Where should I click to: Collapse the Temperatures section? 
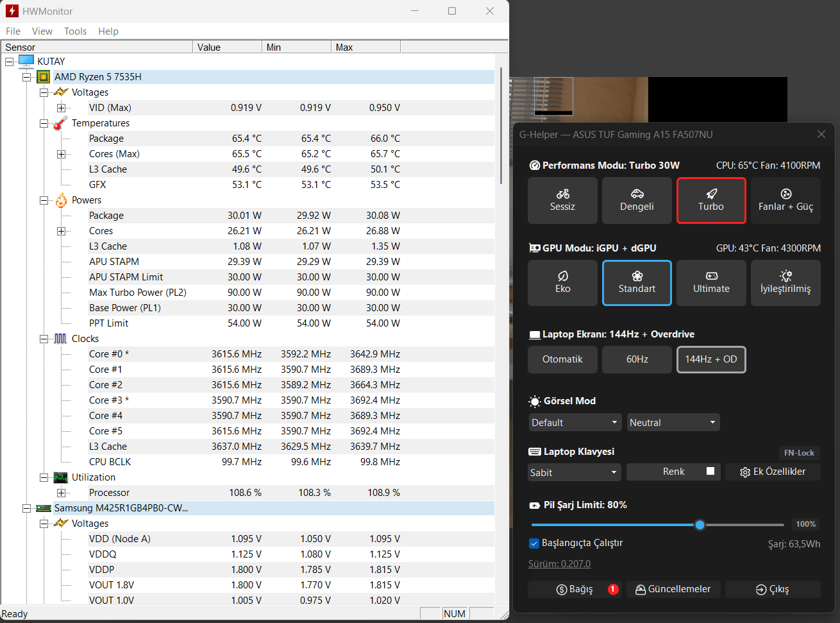coord(44,123)
